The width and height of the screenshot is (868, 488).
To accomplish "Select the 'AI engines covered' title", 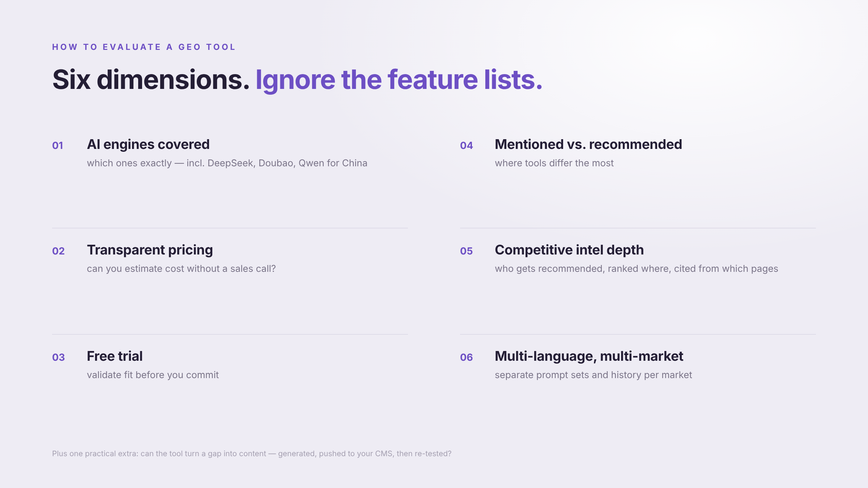I will click(148, 144).
